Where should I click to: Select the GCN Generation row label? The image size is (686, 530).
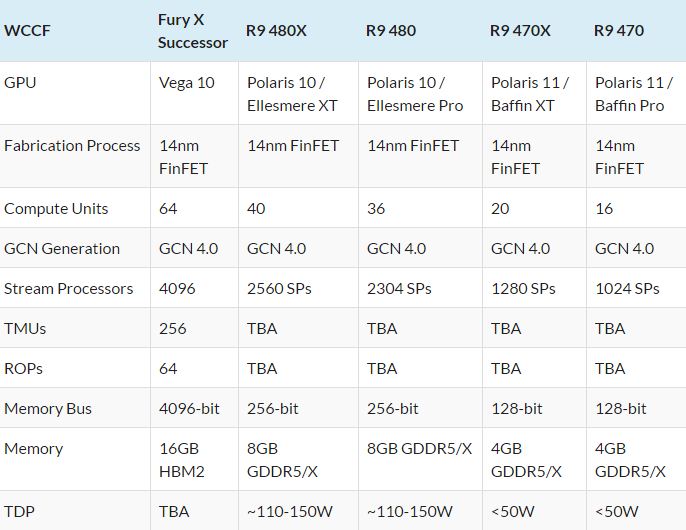tap(62, 249)
